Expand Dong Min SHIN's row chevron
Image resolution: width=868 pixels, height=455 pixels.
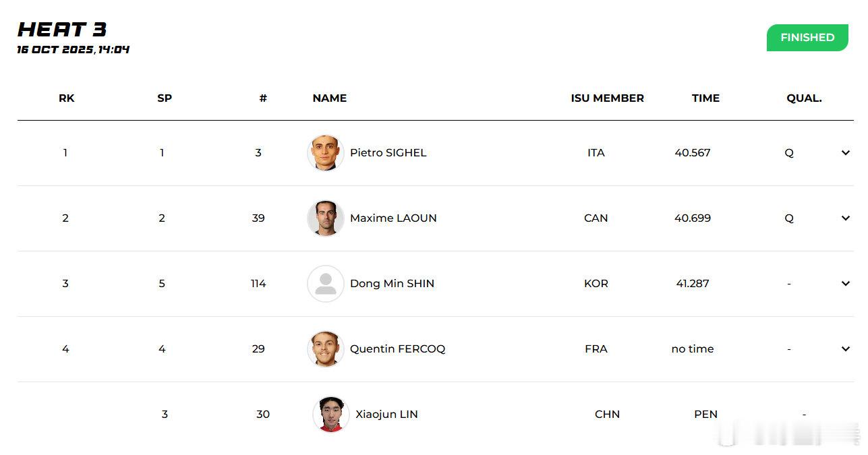click(x=846, y=284)
